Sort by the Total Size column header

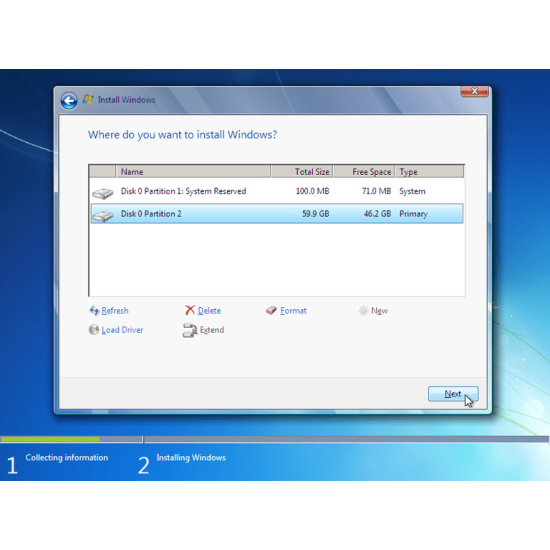click(302, 172)
